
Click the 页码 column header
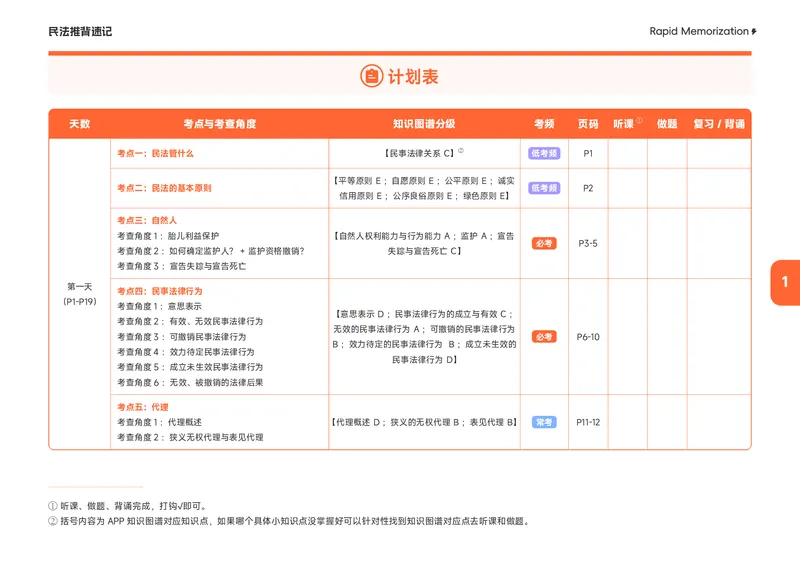tap(588, 124)
